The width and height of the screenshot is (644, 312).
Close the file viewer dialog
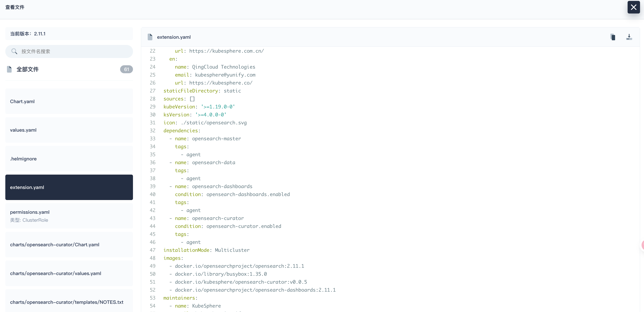click(634, 7)
